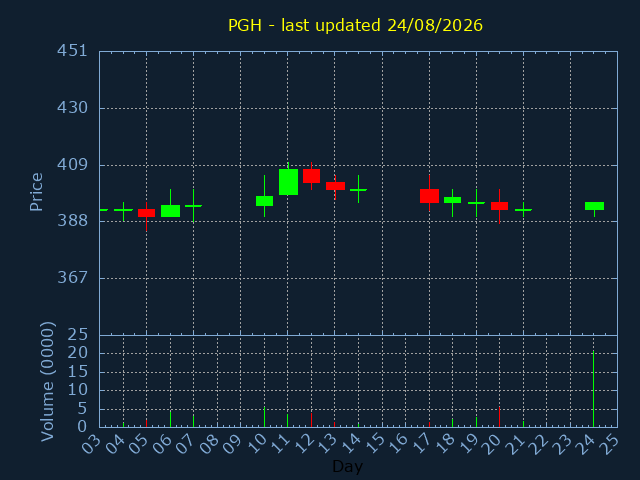The image size is (640, 480).
Task: Click the green volume bar on day 10
Action: coord(264,417)
